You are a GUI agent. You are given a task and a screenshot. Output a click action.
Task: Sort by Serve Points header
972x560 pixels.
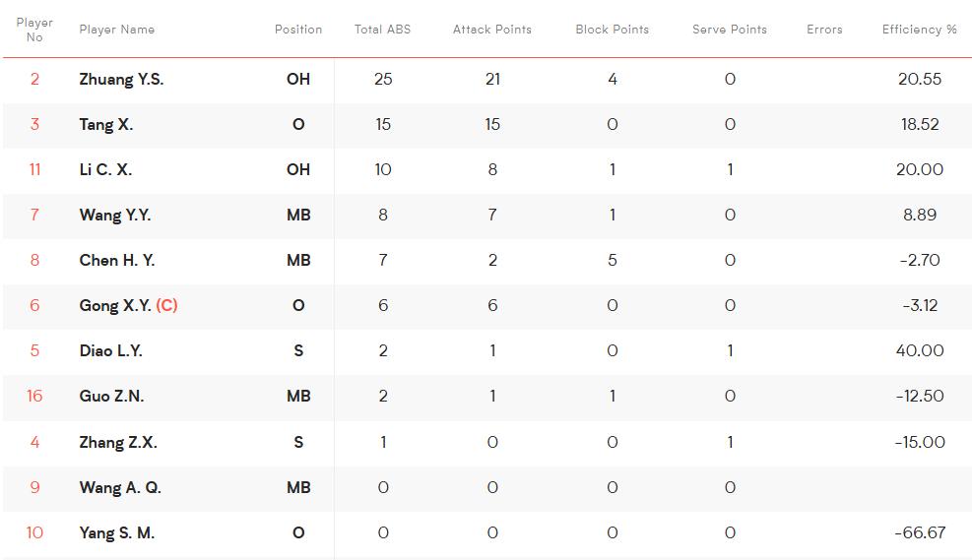(x=730, y=30)
